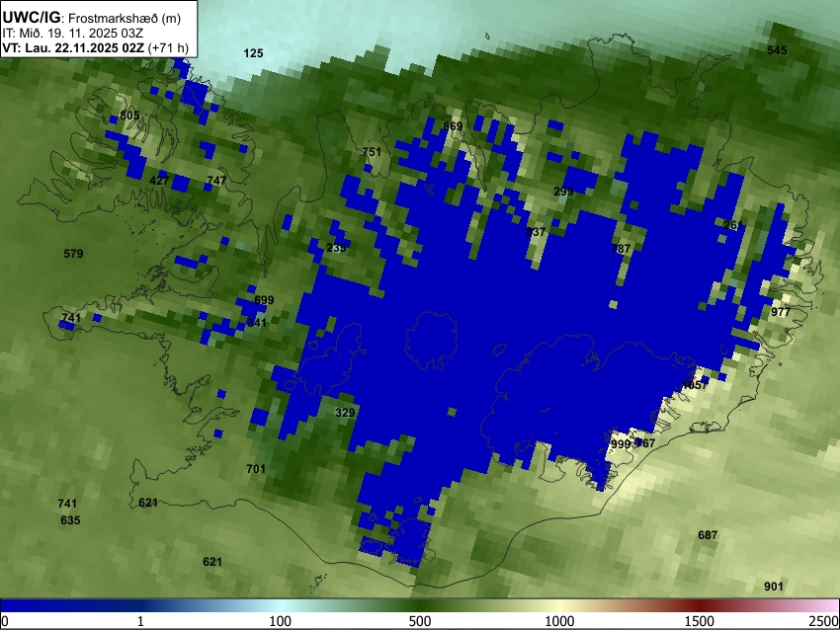The height and width of the screenshot is (630, 840).
Task: Select the map value 299
Action: 563,192
